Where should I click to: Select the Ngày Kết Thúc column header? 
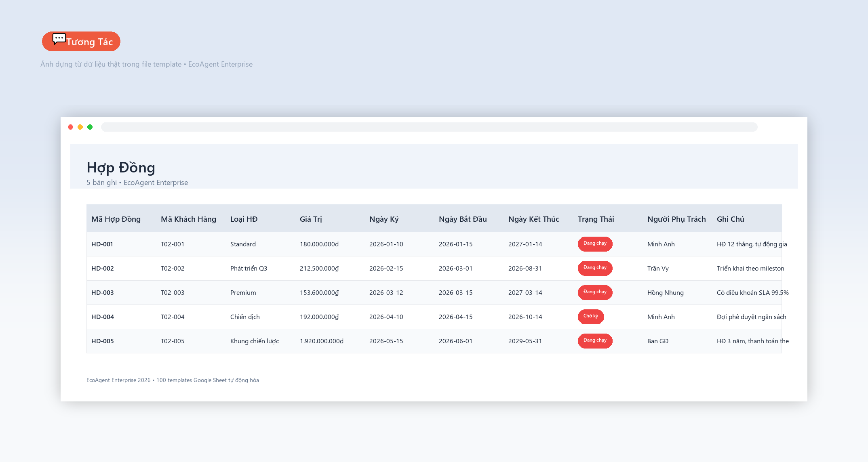coord(534,219)
